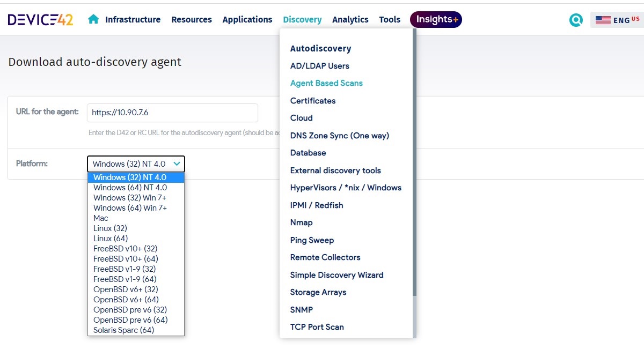The width and height of the screenshot is (644, 349).
Task: Select FreeBSD v1-9 (32) option
Action: point(136,269)
